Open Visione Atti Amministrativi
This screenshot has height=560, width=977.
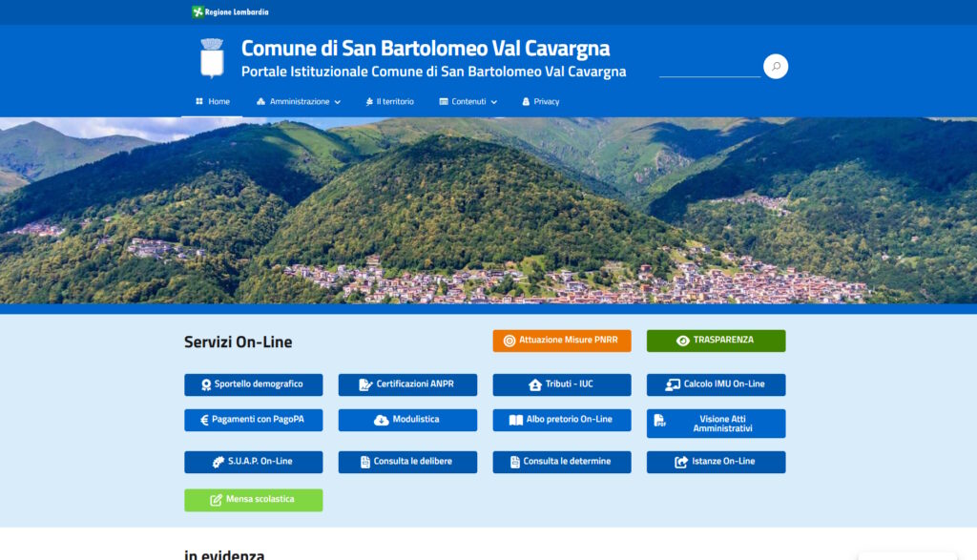[716, 424]
